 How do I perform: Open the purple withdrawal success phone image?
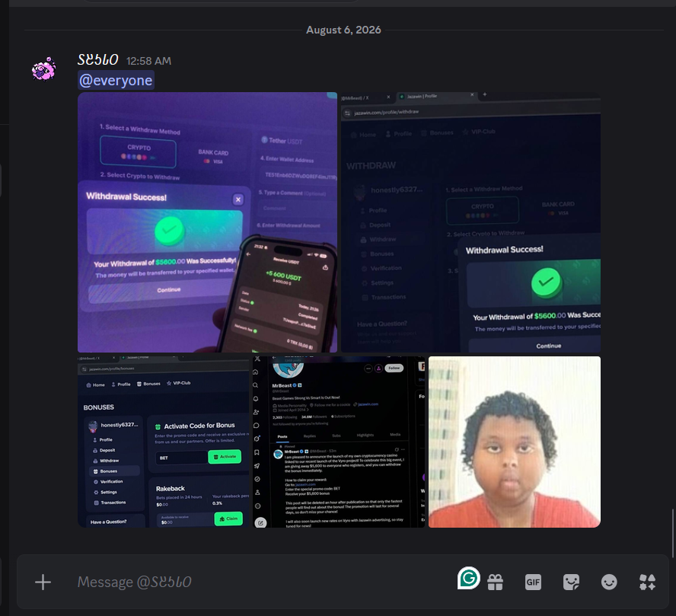point(207,222)
